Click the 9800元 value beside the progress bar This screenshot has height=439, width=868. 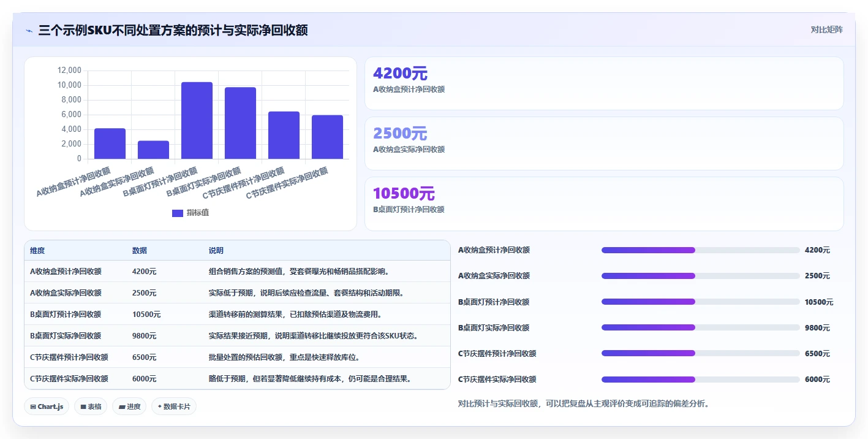pos(817,328)
